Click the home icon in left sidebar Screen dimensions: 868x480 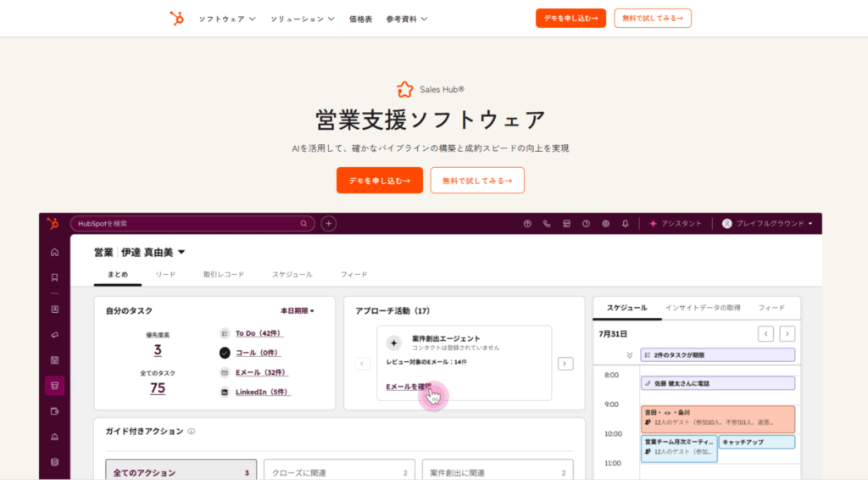55,252
